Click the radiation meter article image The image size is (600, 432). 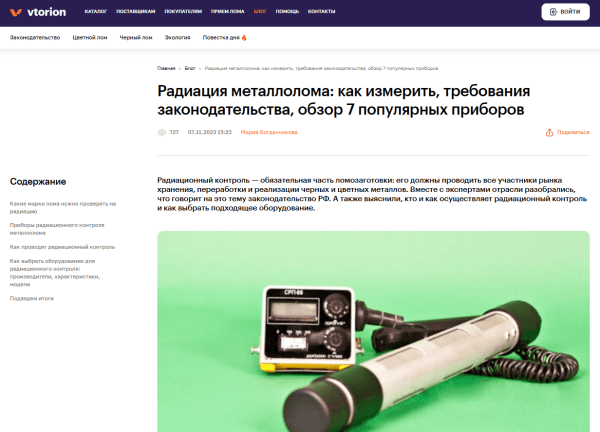(x=373, y=331)
